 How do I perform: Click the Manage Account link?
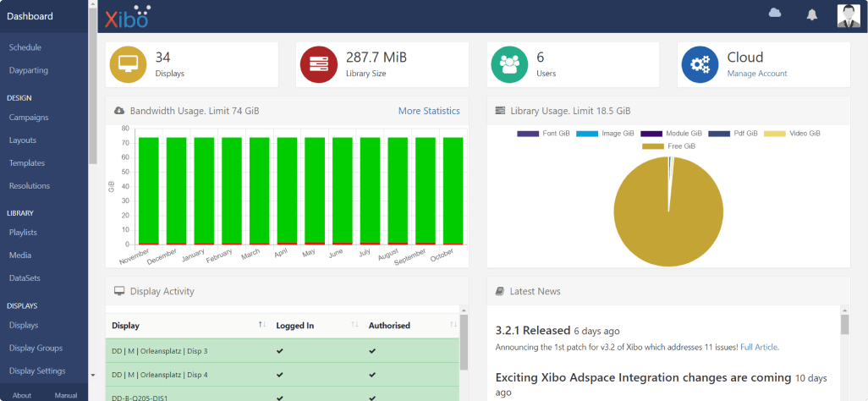pos(757,74)
